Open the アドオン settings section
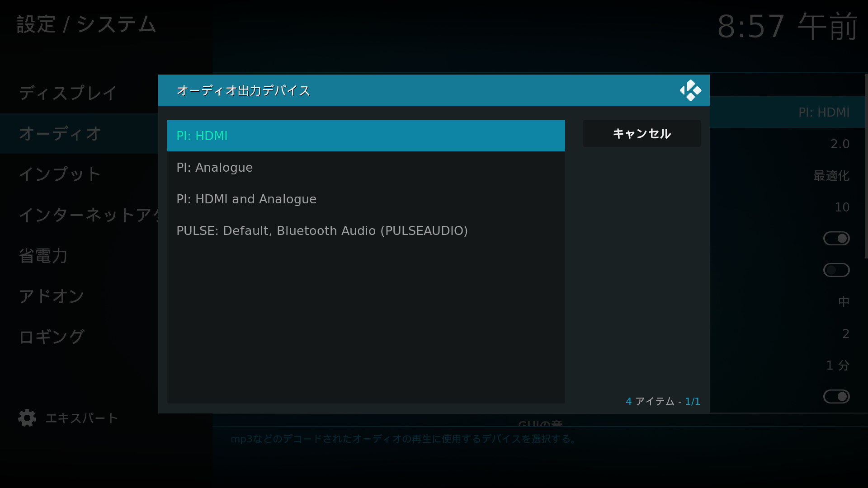 (x=51, y=296)
